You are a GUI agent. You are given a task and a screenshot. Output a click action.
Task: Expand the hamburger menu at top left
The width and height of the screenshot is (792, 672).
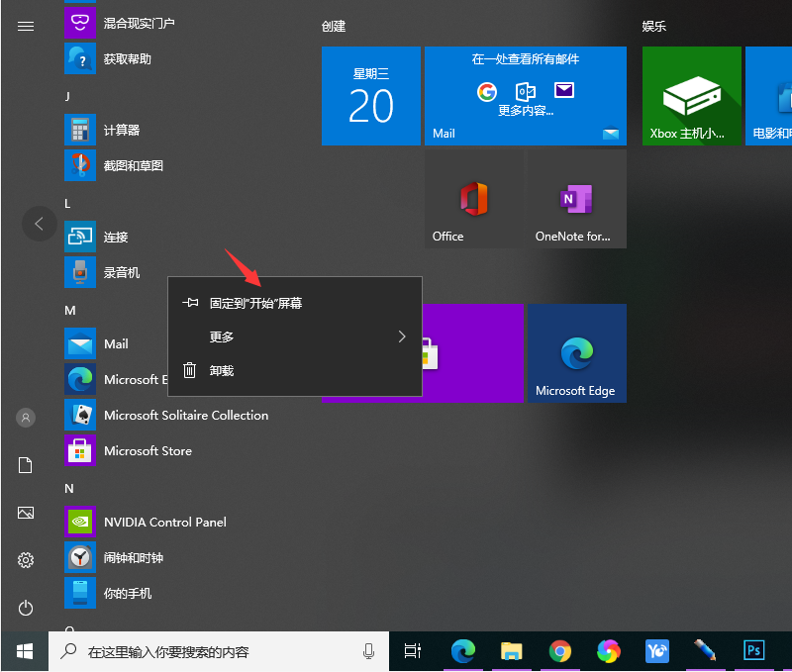26,26
